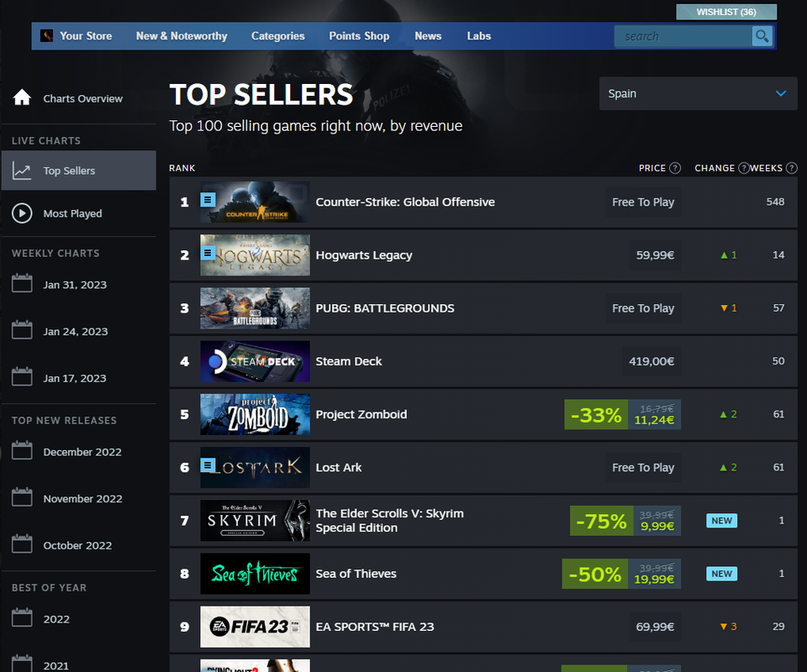Open the November 2022 top new releases
807x672 pixels.
83,499
